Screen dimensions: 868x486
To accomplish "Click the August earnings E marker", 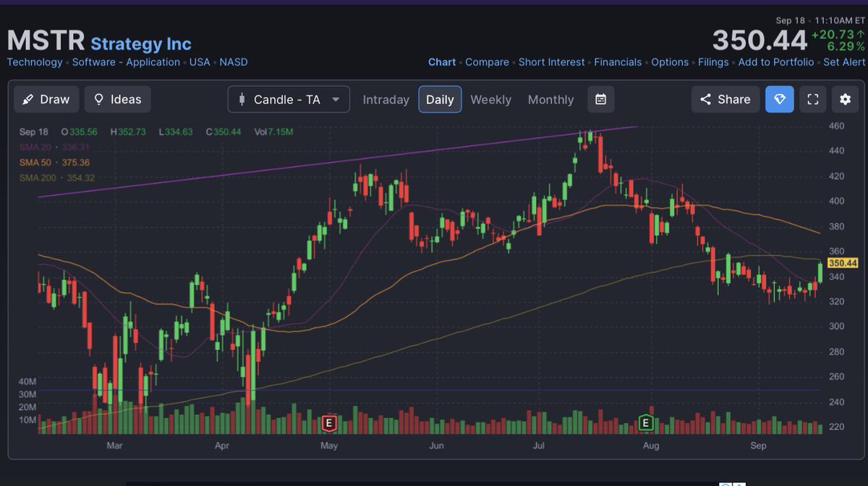I will pyautogui.click(x=645, y=423).
